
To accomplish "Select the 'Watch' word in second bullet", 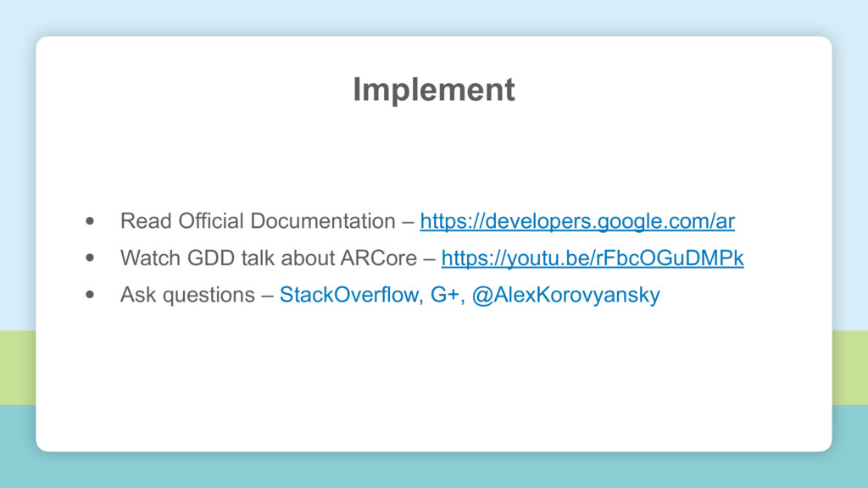I will [151, 258].
